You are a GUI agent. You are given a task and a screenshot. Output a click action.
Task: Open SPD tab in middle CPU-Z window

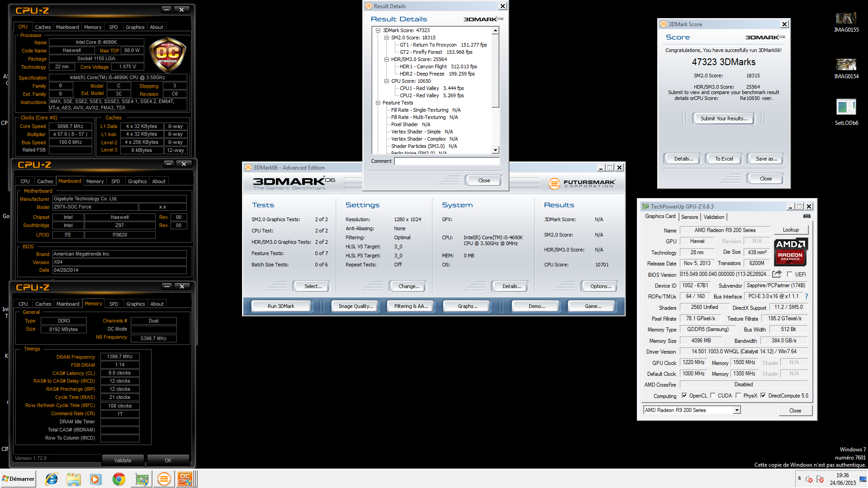tap(116, 181)
